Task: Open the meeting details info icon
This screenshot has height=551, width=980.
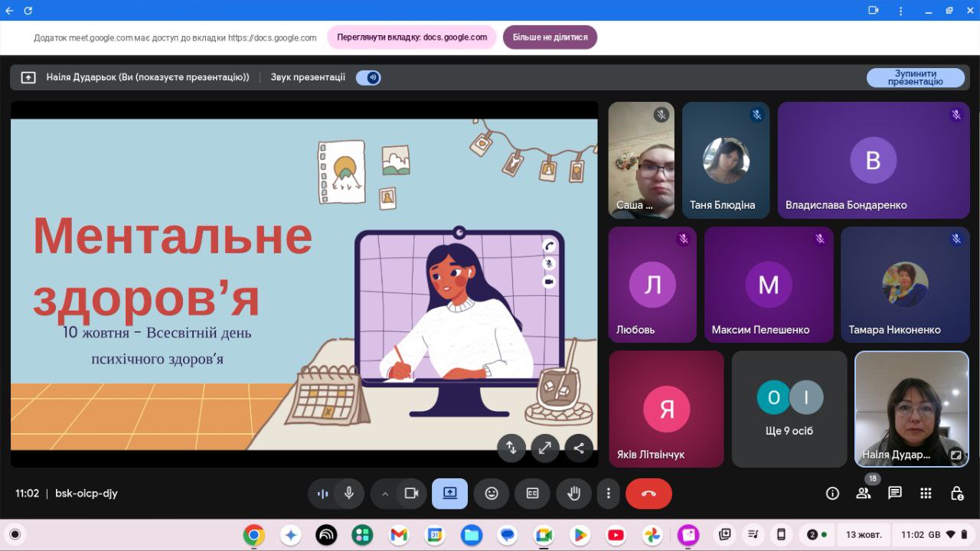Action: pos(832,494)
